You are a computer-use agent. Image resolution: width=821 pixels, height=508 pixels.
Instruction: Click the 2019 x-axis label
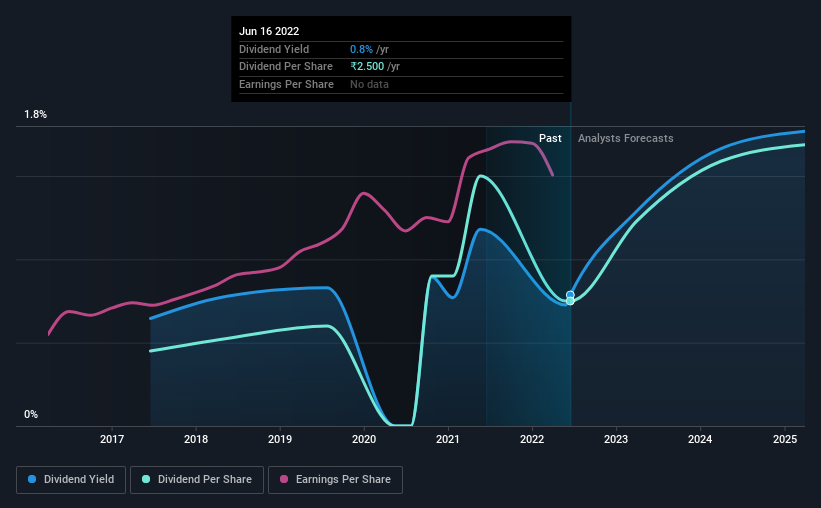tap(280, 439)
